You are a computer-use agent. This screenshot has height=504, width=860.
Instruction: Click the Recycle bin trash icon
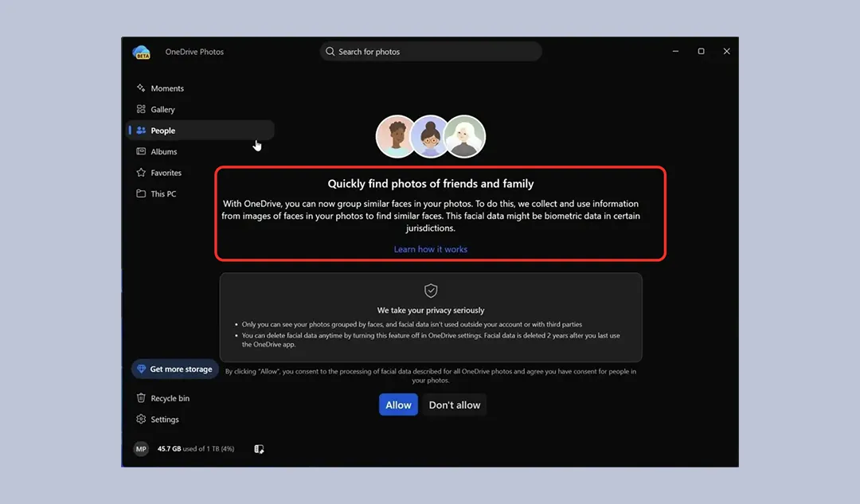click(141, 397)
